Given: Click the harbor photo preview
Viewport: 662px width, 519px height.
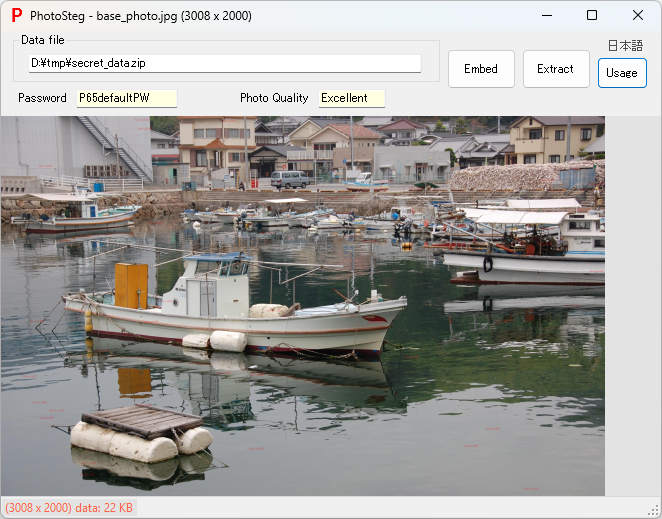Looking at the screenshot, I should [x=303, y=306].
